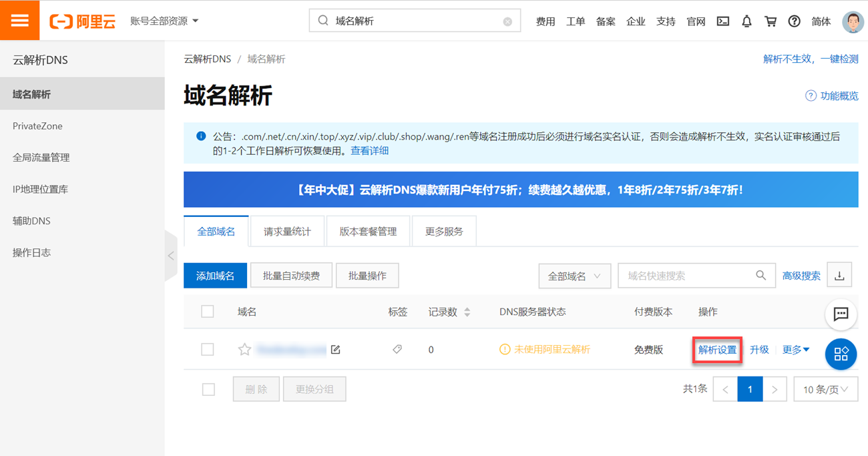The height and width of the screenshot is (456, 868).
Task: Click 解析不生效，一键检测 link
Action: (811, 59)
